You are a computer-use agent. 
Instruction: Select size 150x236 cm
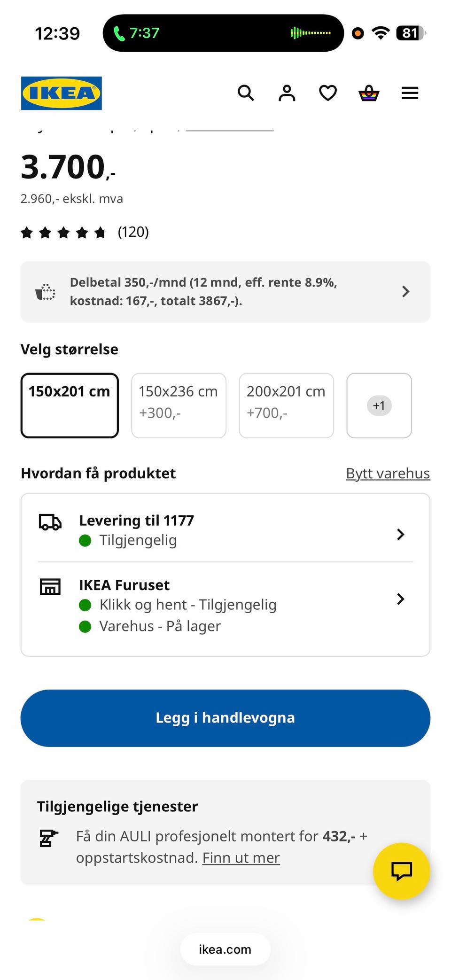tap(179, 405)
